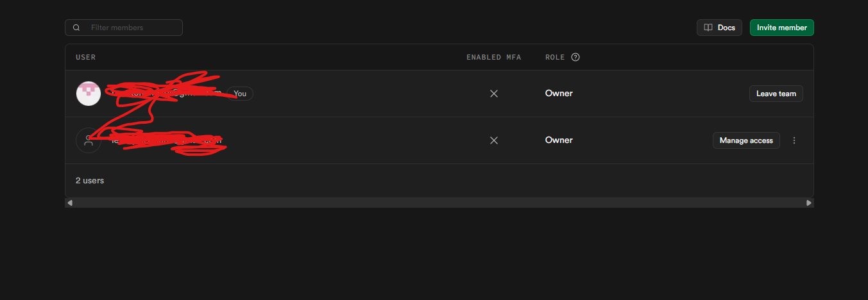Click the question mark icon next to ROLE
Viewport: 868px width, 300px height.
coord(575,57)
